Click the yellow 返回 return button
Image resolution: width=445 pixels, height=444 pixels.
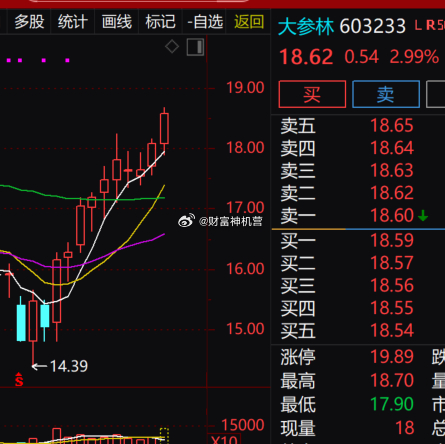(249, 22)
